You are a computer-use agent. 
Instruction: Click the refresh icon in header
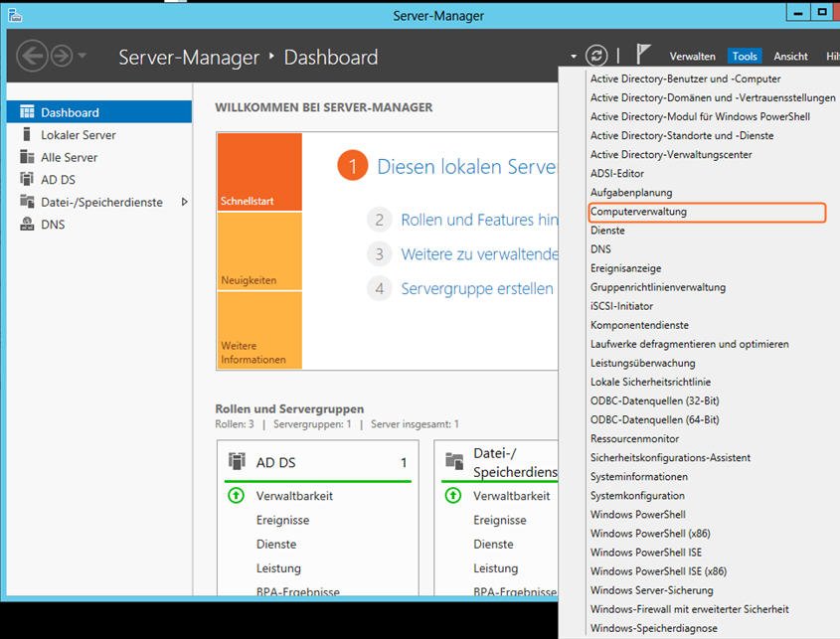pyautogui.click(x=596, y=56)
